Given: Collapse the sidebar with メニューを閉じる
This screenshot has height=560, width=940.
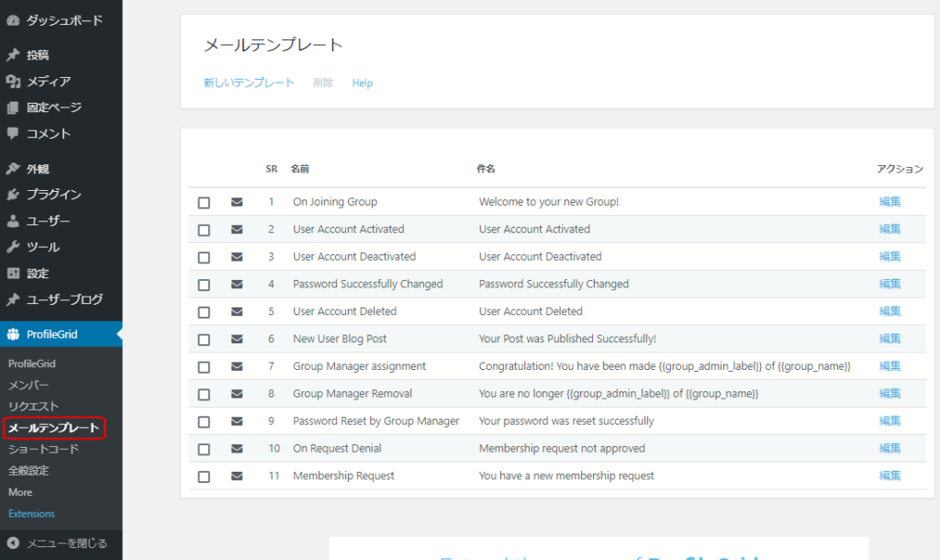Looking at the screenshot, I should [57, 543].
